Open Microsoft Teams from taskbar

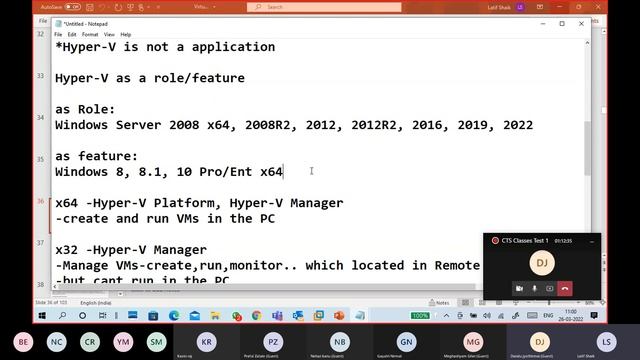click(x=278, y=316)
